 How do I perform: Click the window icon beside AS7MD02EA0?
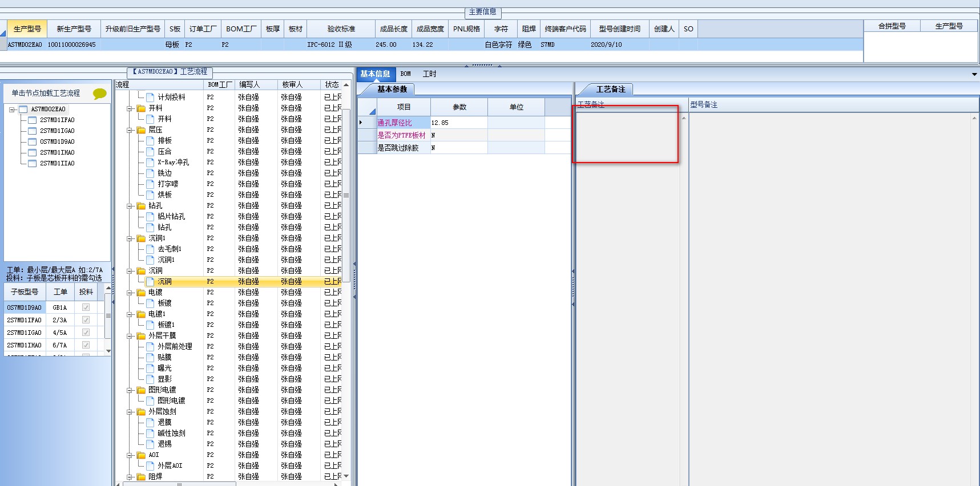[x=23, y=109]
